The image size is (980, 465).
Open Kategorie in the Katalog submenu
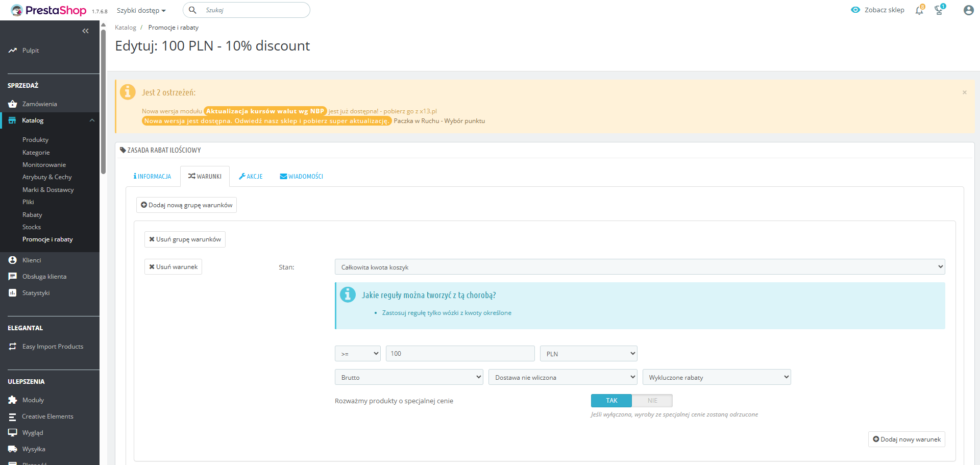36,153
